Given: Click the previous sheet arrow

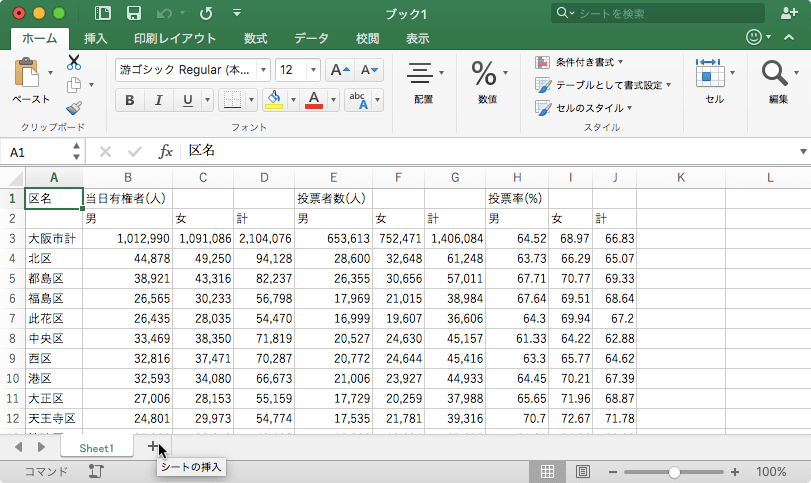Looking at the screenshot, I should pyautogui.click(x=19, y=447).
